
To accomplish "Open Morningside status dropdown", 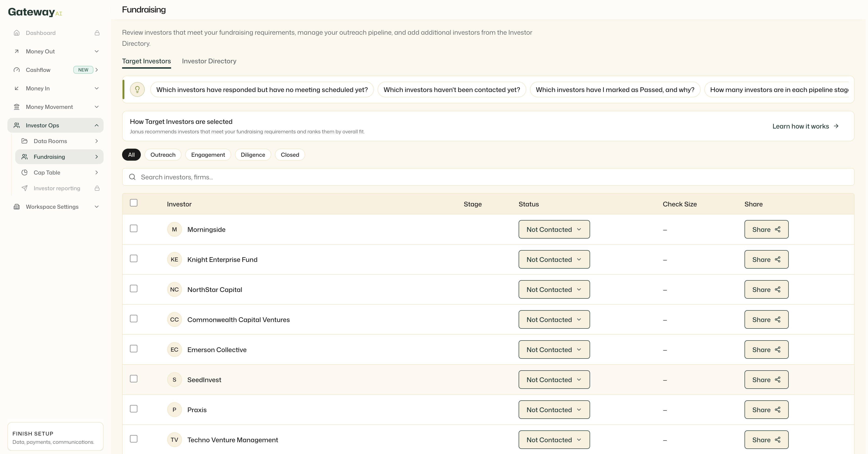I will tap(554, 229).
